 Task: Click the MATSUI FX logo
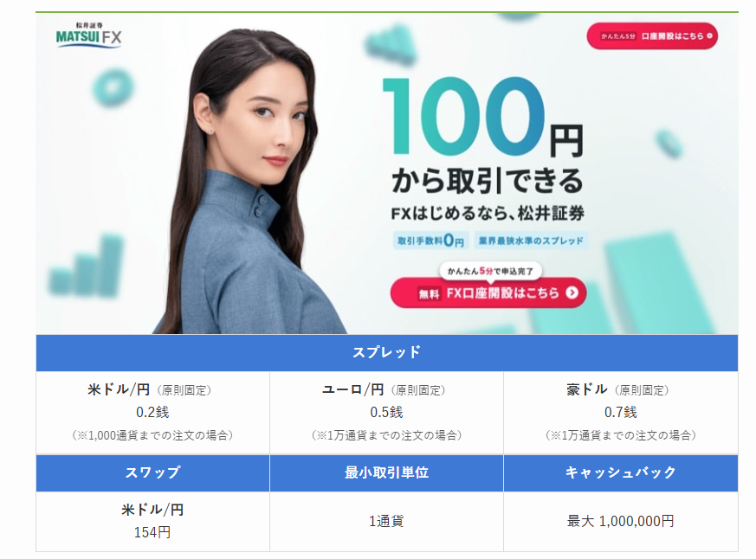[88, 35]
